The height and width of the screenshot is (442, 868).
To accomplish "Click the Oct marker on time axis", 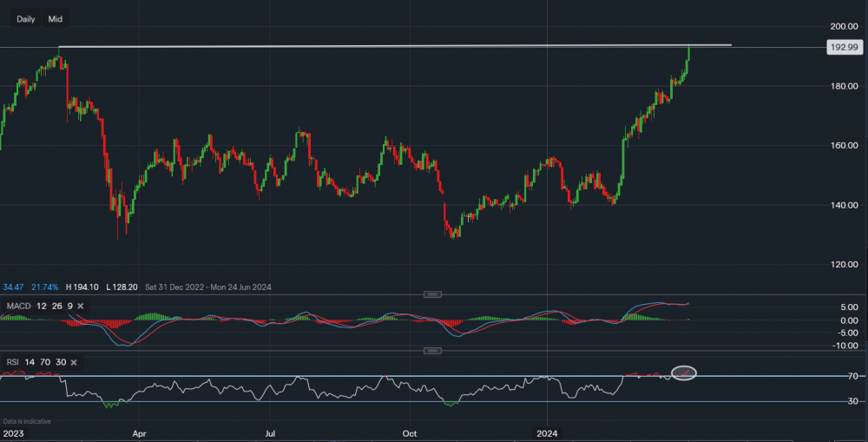I will (x=410, y=432).
